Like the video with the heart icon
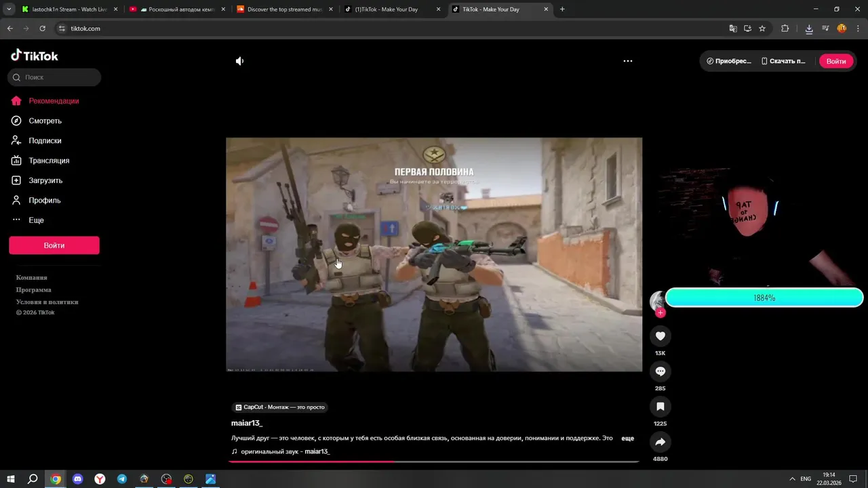The image size is (868, 488). pos(660,336)
